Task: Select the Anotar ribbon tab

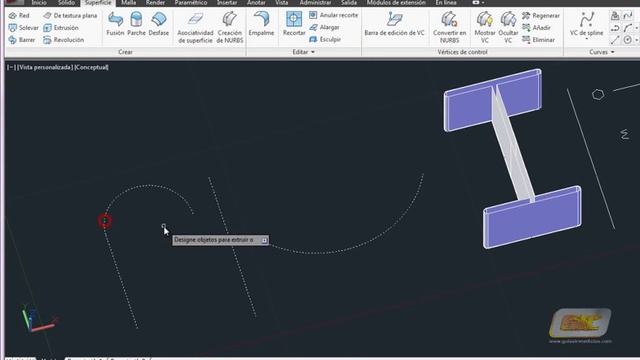Action: pos(256,2)
